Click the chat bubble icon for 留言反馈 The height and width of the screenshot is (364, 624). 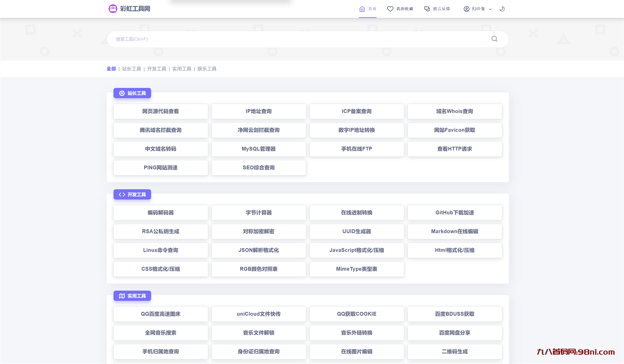[x=427, y=9]
